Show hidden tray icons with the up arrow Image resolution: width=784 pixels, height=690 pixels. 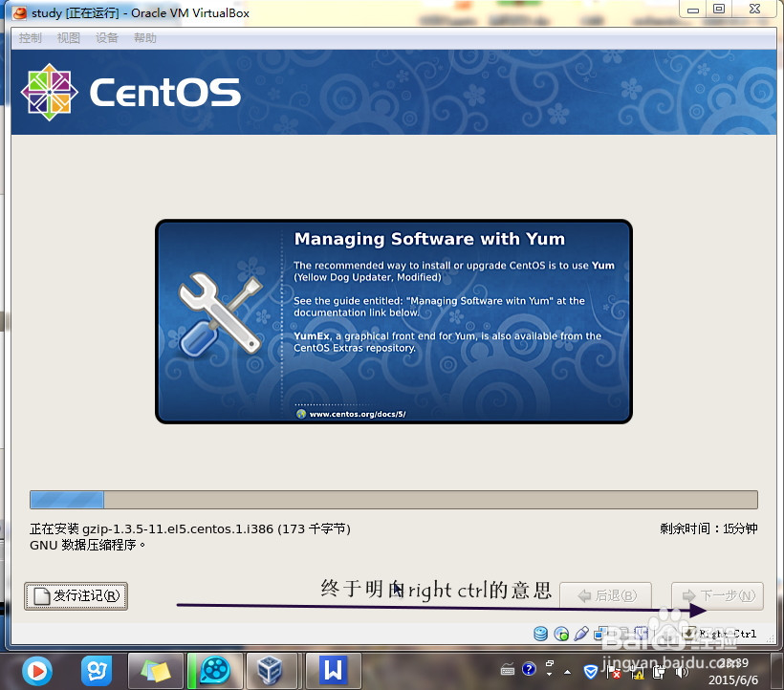point(567,672)
